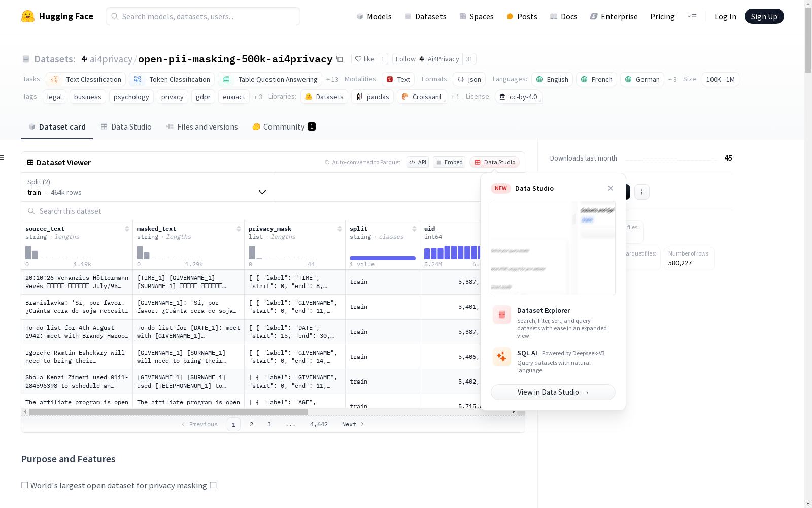Click the Text modality tag
The height and width of the screenshot is (508, 812).
point(398,80)
